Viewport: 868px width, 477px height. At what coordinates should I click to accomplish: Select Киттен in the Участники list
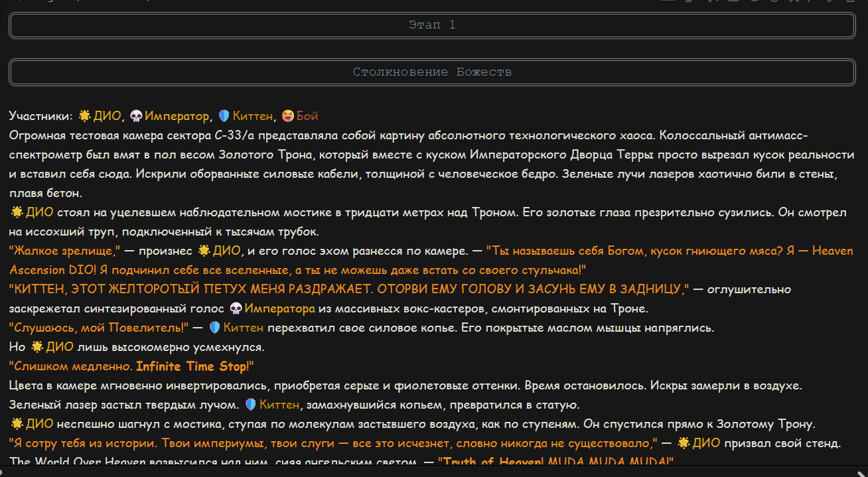pos(252,116)
